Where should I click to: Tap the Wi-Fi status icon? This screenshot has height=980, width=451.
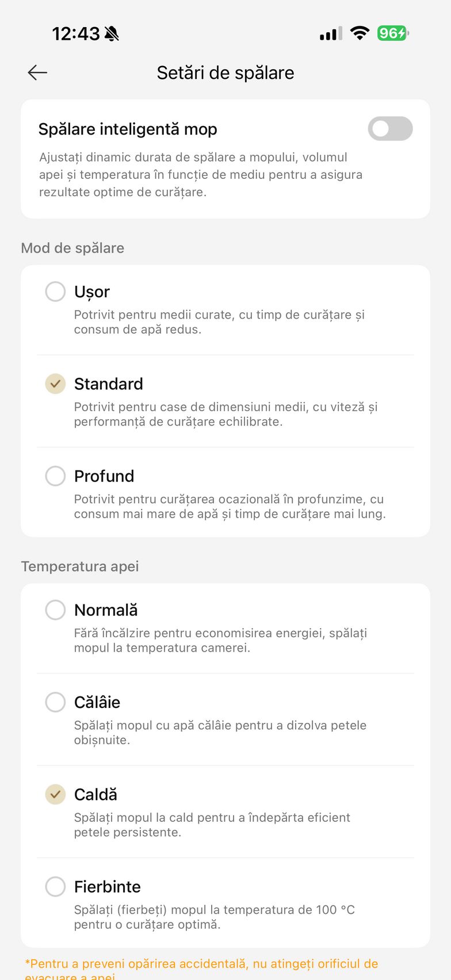coord(360,33)
